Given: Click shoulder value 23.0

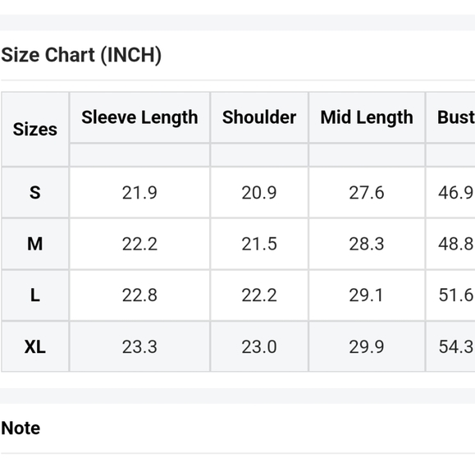Looking at the screenshot, I should click(x=259, y=346).
